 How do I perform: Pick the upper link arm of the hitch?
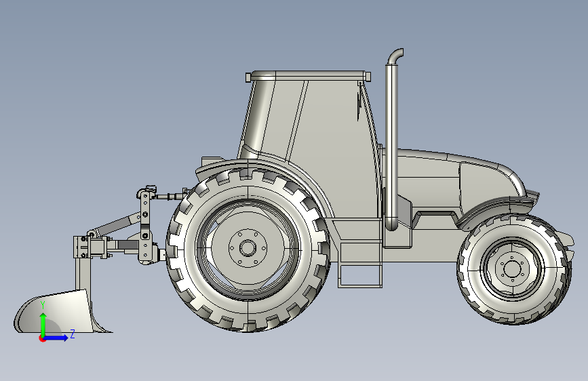click(x=116, y=224)
